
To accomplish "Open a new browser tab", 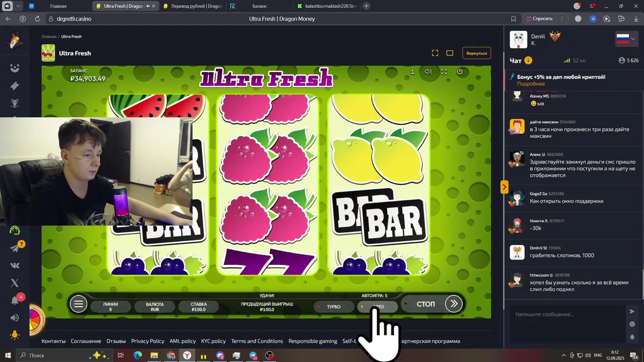I will click(366, 6).
